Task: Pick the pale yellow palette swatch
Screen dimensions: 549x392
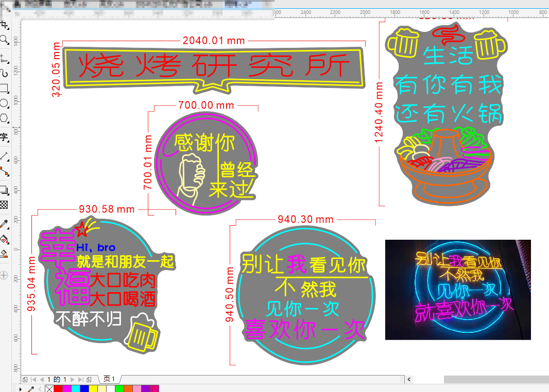Action: tap(102, 389)
